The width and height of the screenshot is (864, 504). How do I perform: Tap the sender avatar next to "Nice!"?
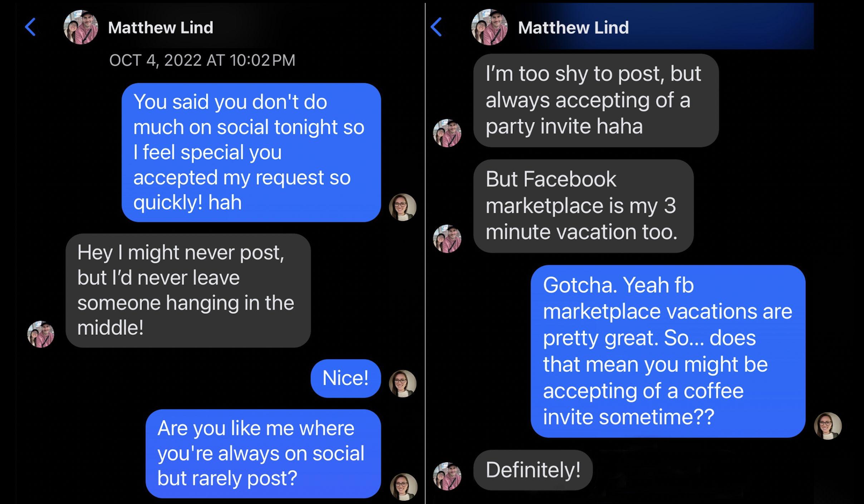[x=403, y=384]
